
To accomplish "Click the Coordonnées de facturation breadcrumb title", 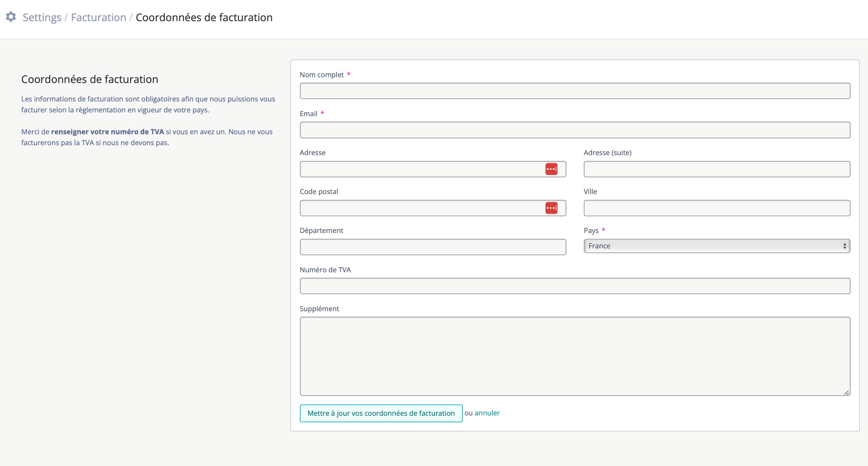I will 204,17.
